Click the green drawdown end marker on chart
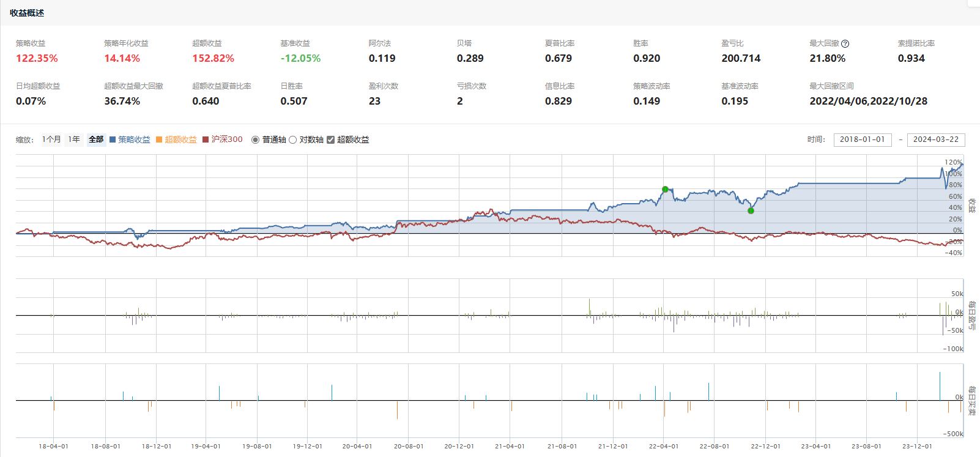The image size is (980, 457). [751, 210]
